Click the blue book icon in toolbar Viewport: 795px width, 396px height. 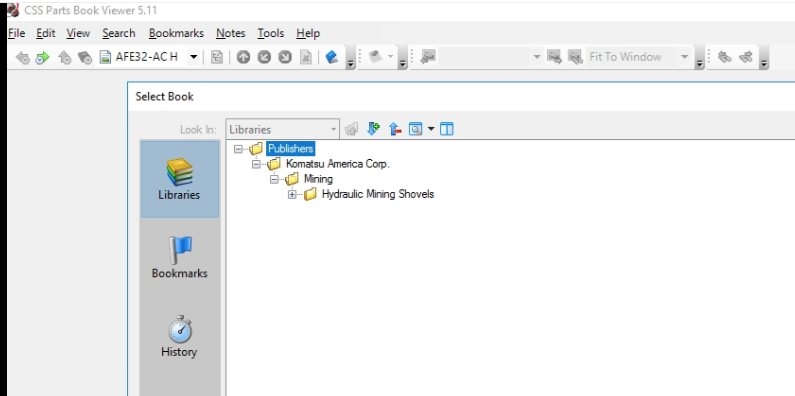pyautogui.click(x=332, y=57)
